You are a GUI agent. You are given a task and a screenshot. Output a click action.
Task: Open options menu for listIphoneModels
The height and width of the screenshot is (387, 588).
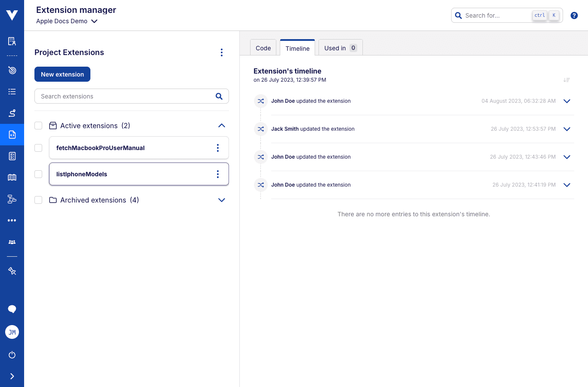218,174
